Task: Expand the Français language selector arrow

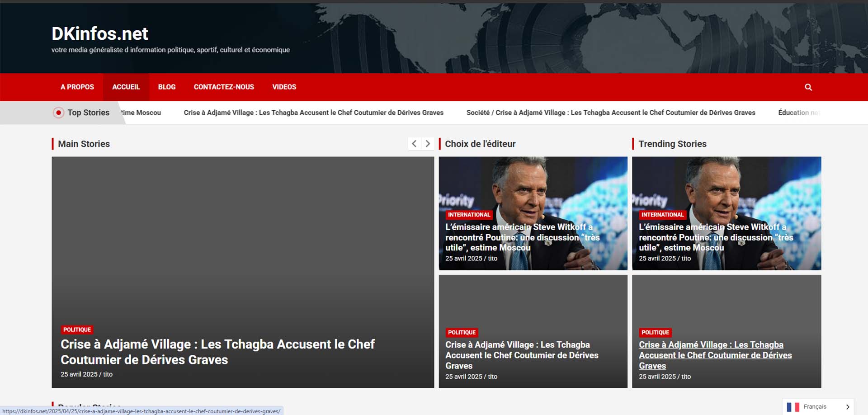Action: point(848,407)
